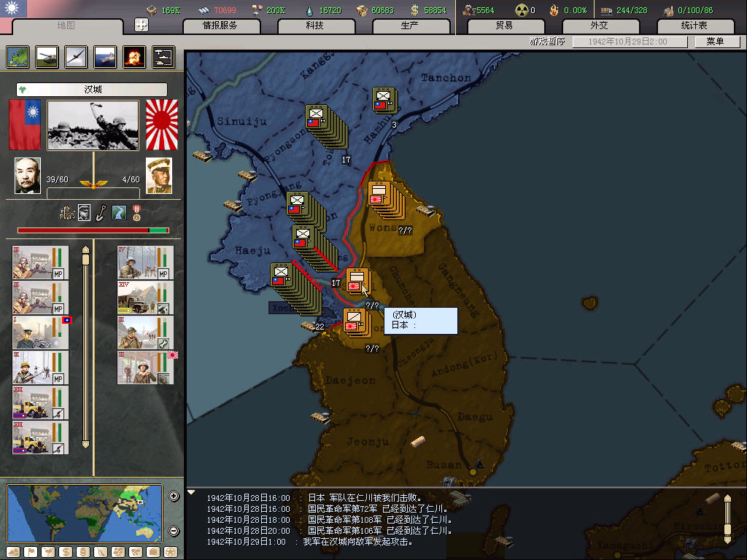
Task: Click the plus button beside 地图 tab
Action: pyautogui.click(x=142, y=25)
